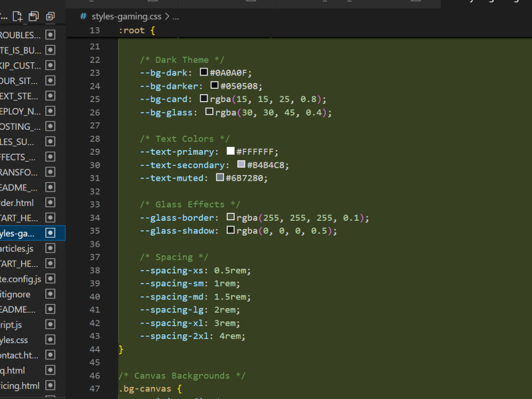Click the dot icon on the OSTING_... row
This screenshot has width=532, height=399.
tap(50, 126)
